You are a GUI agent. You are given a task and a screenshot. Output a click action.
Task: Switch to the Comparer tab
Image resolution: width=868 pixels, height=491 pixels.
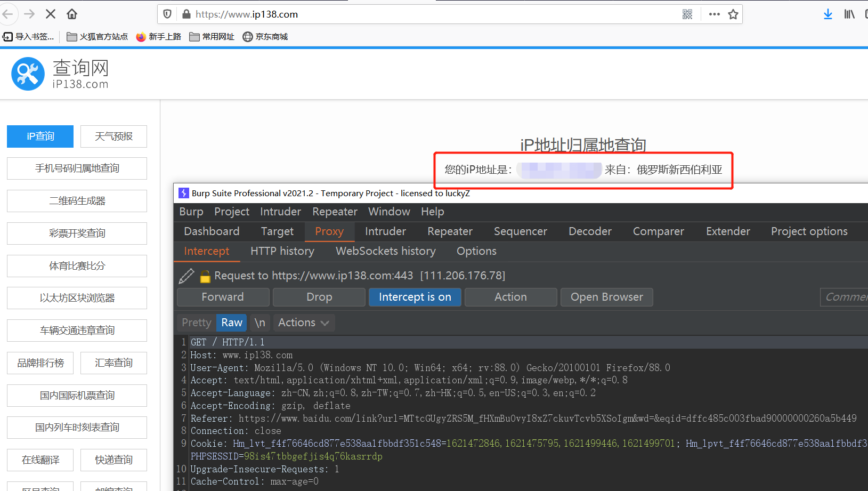pos(659,231)
